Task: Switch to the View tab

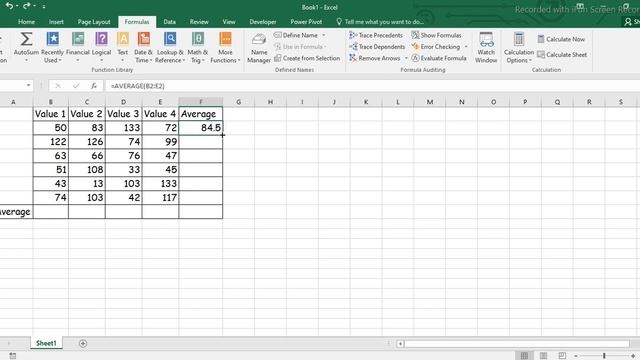Action: [229, 22]
